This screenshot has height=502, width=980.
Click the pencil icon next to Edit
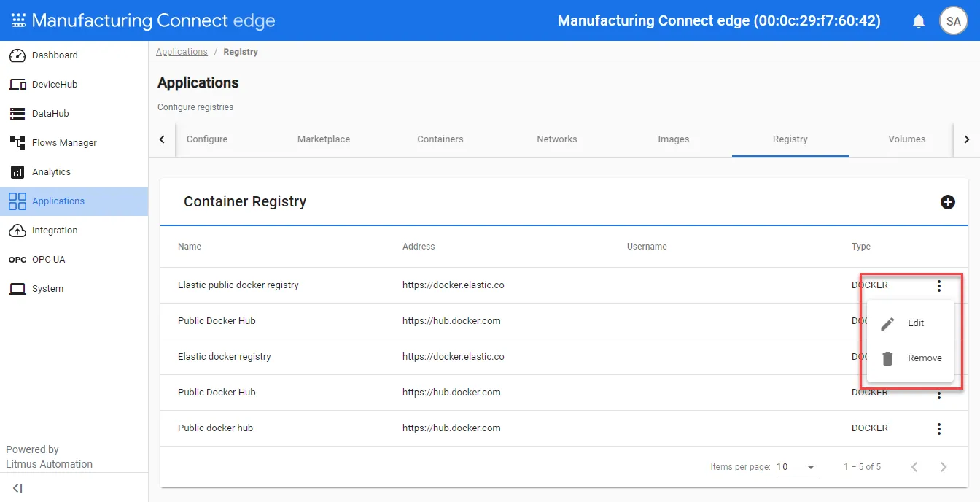[x=887, y=324]
